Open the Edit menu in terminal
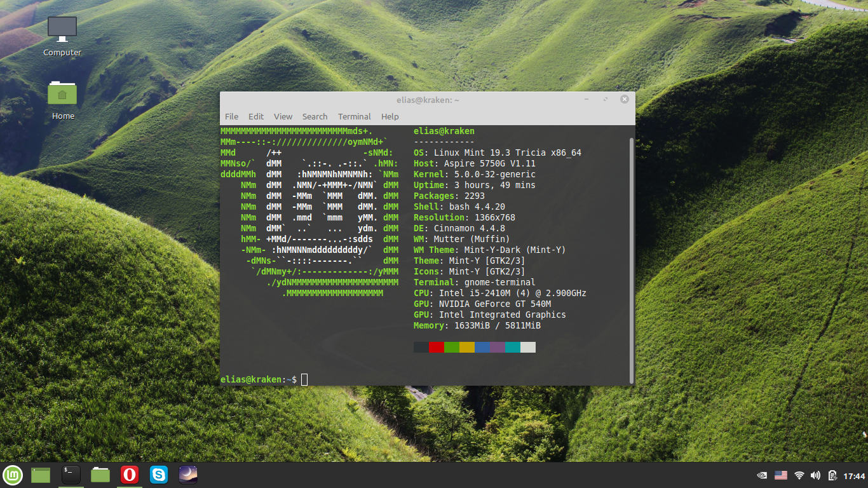Image resolution: width=868 pixels, height=488 pixels. tap(256, 116)
